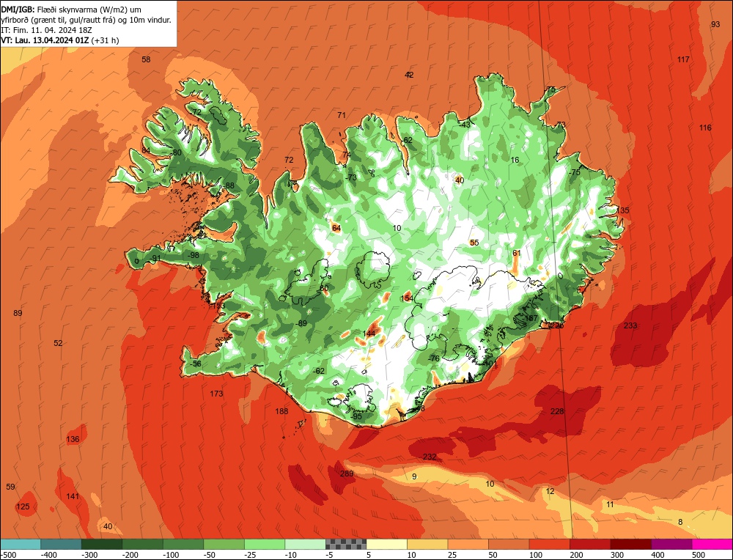The height and width of the screenshot is (560, 733).
Task: Select the purple 400 to 500 legend swatch
Action: [x=671, y=544]
